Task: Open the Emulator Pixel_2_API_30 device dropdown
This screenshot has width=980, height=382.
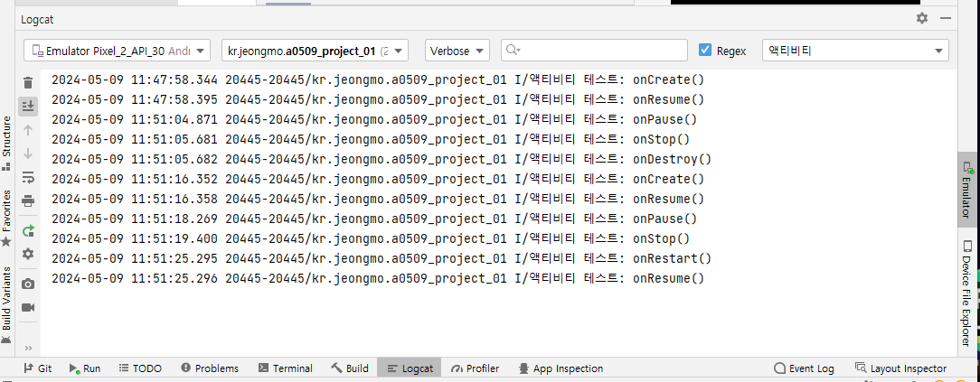Action: (117, 51)
